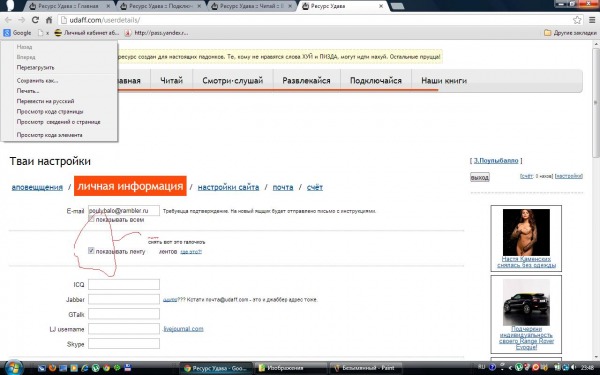The width and height of the screenshot is (600, 375).
Task: Toggle the показывать всем email checkbox
Action: 91,219
